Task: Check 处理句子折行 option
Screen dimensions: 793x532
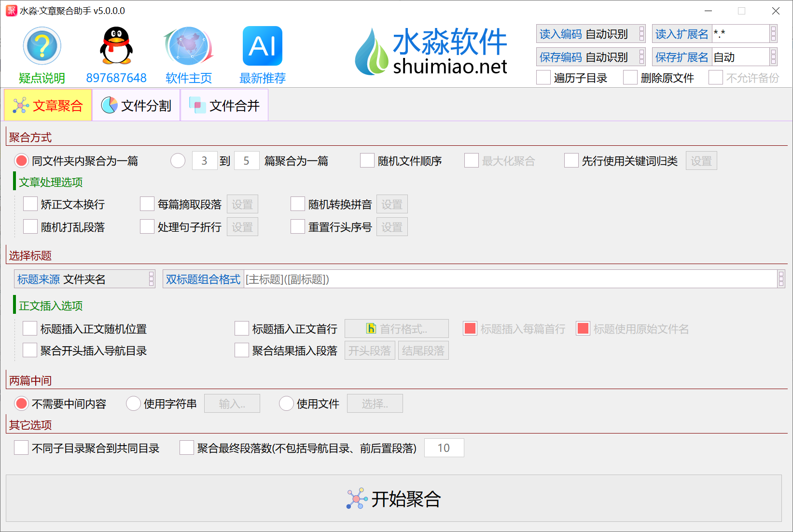Action: pyautogui.click(x=147, y=227)
